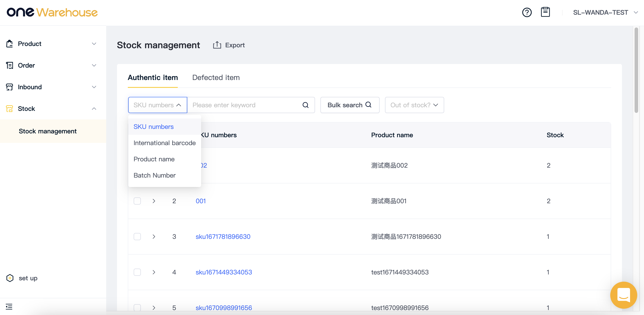
Task: Expand row 5 details chevron
Action: (x=154, y=308)
